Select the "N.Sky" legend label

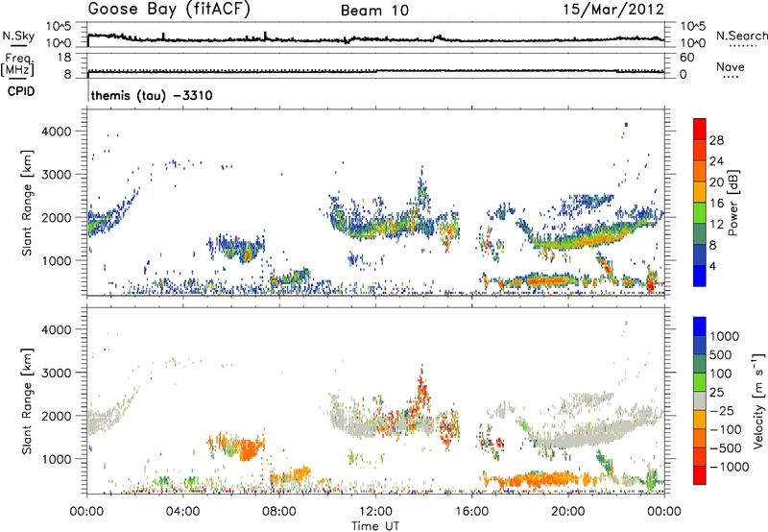pyautogui.click(x=18, y=36)
